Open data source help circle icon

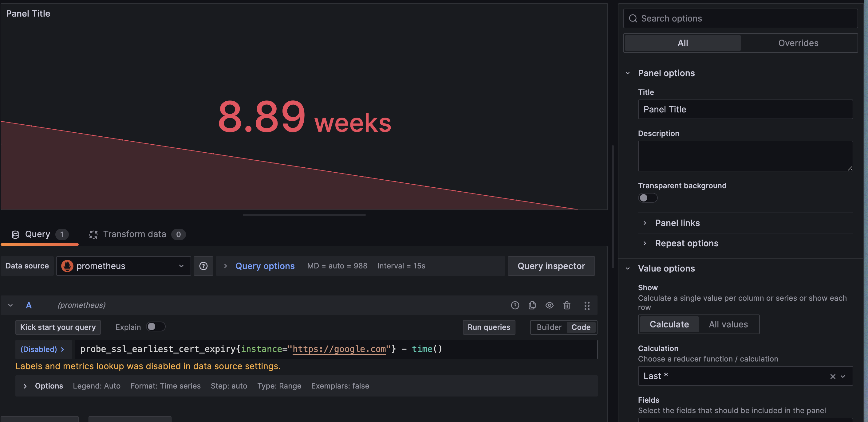tap(203, 266)
